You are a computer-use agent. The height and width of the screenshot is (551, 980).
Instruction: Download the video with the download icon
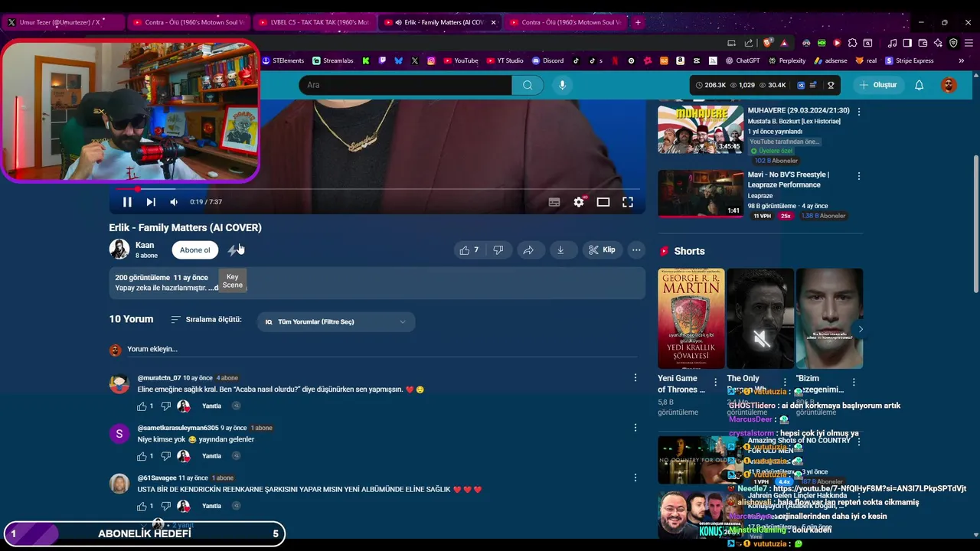coord(560,250)
